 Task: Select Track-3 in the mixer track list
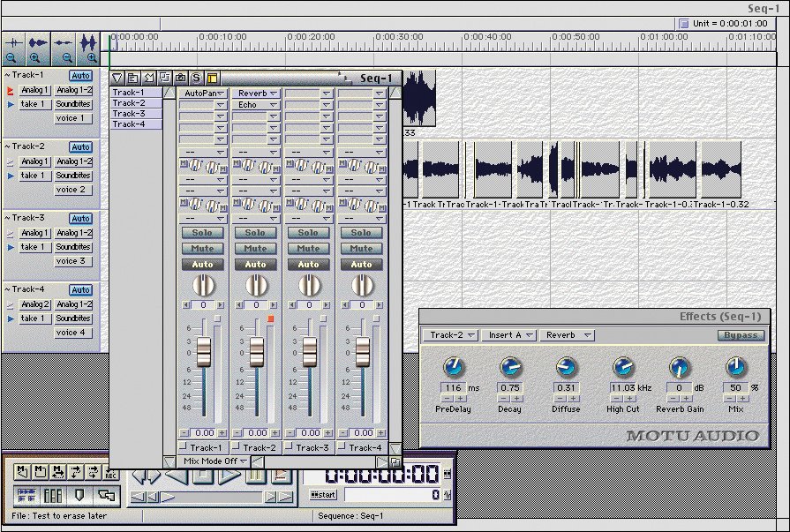click(x=129, y=114)
